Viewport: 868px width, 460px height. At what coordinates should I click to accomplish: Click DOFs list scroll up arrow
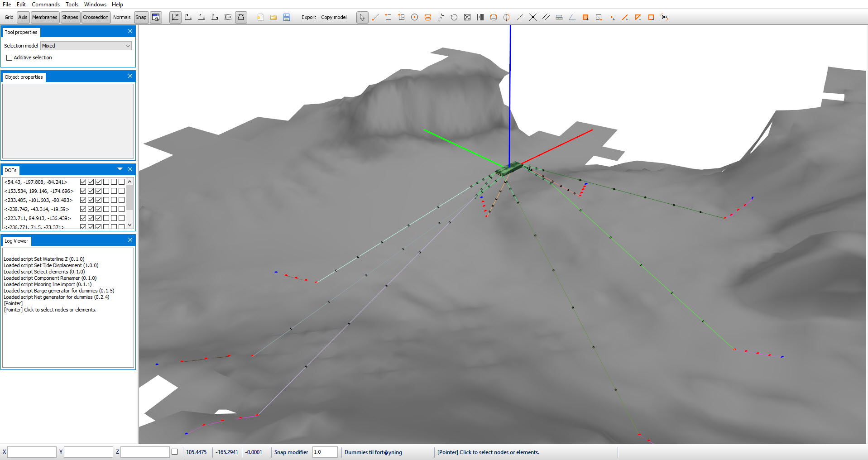click(130, 182)
